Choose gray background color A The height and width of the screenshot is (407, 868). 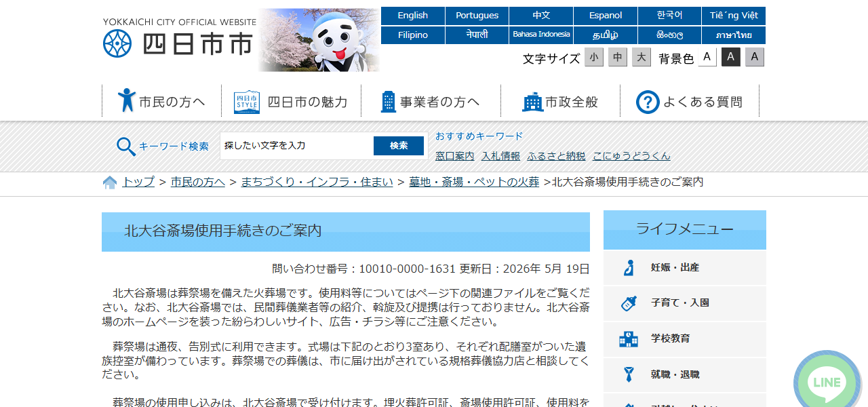pos(755,57)
